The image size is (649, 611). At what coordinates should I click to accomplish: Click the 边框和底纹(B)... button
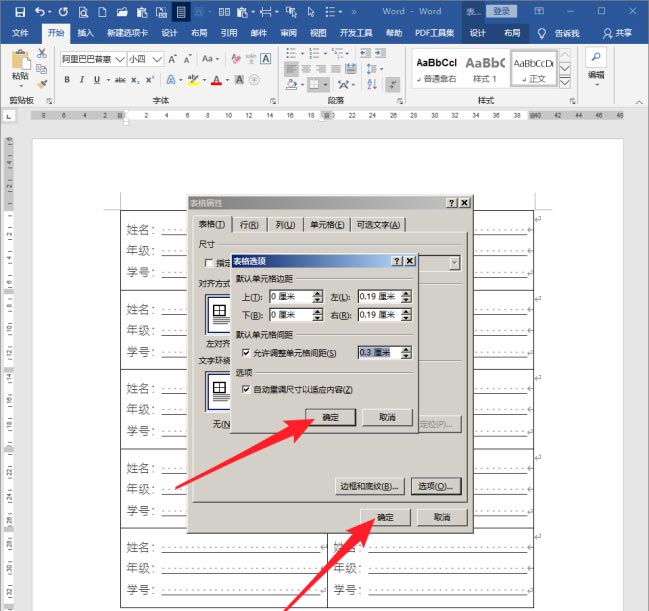[368, 486]
